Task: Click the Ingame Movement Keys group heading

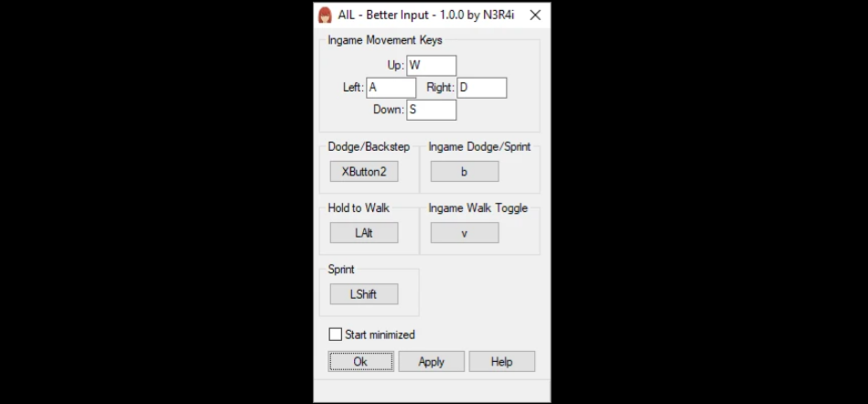Action: click(385, 40)
